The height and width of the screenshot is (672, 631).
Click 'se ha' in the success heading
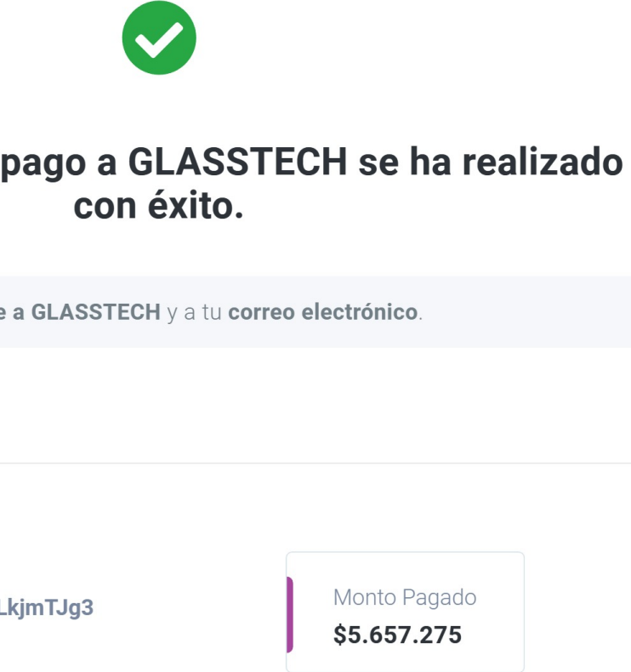pos(405,162)
